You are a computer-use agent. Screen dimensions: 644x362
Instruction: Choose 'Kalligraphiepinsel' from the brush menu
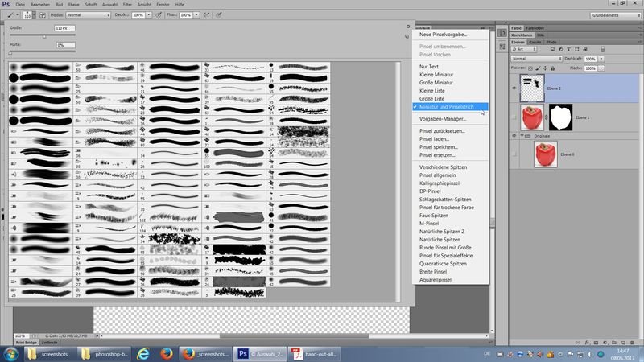[438, 182]
